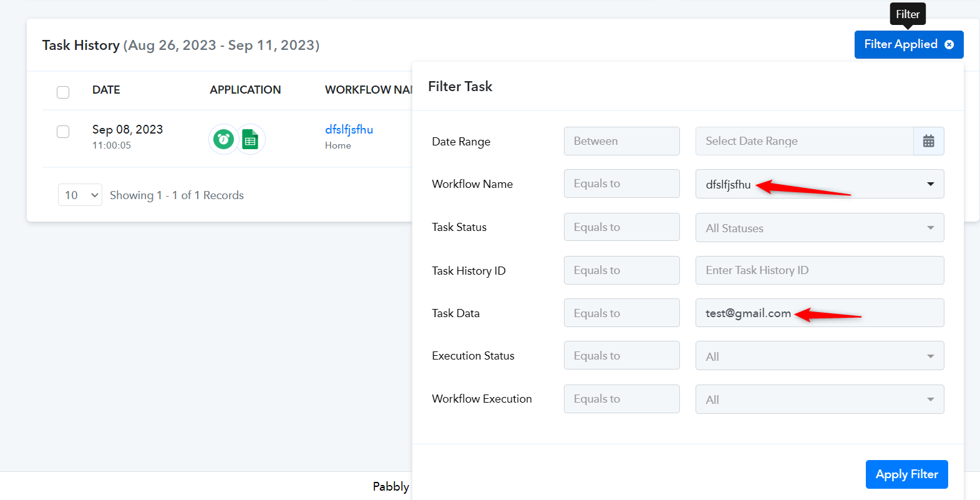Screen dimensions: 980x500
Task: Click the Equals to field for Task Status
Action: click(622, 227)
